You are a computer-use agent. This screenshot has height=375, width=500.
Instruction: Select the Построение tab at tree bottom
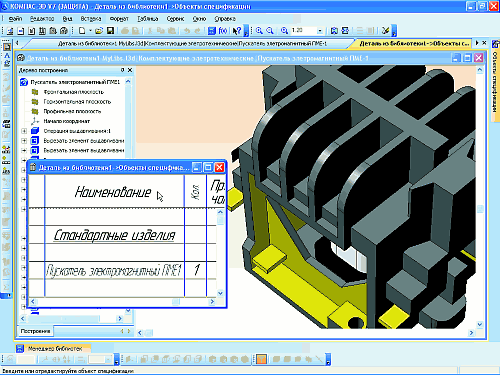(x=35, y=331)
